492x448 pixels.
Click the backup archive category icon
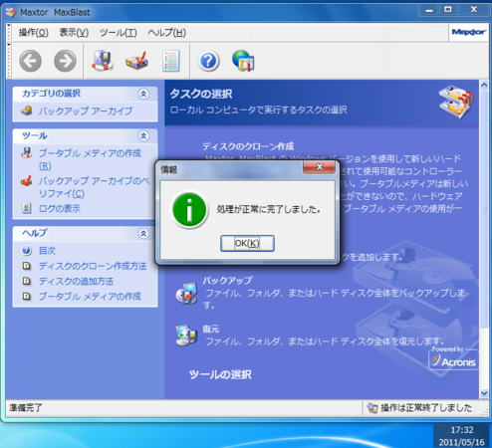27,111
